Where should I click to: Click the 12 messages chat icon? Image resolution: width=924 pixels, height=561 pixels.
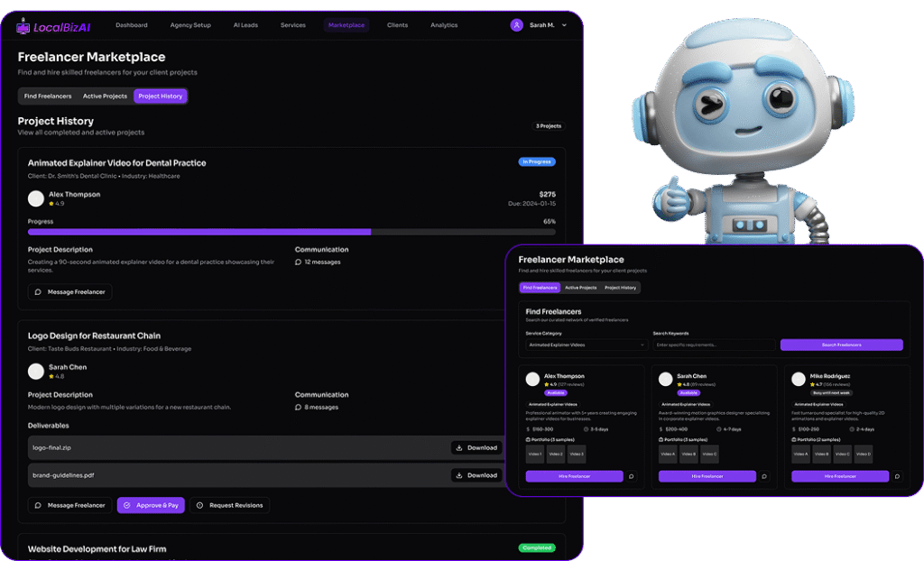point(298,262)
